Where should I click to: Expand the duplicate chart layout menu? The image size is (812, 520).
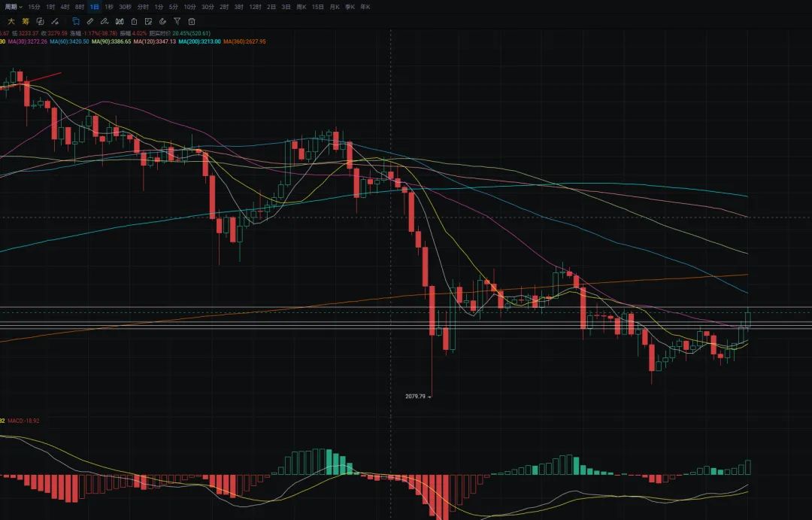39,21
